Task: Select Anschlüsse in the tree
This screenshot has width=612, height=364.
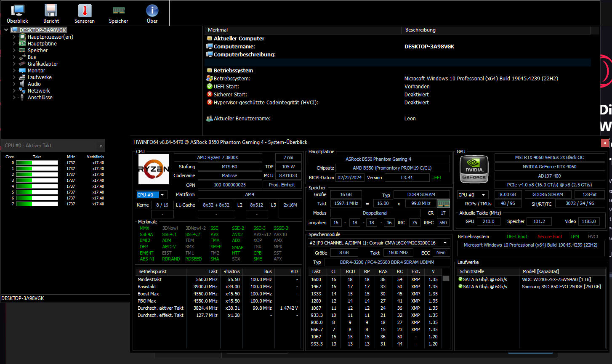Action: pyautogui.click(x=40, y=98)
